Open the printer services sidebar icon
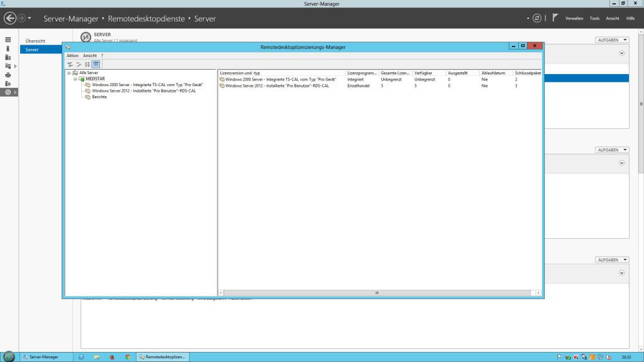644x362 pixels. [8, 75]
